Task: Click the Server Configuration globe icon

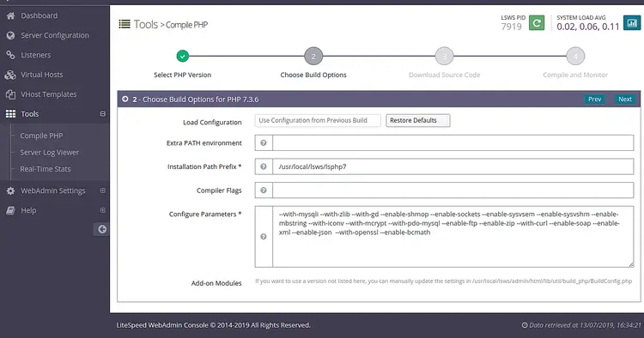Action: coord(10,35)
